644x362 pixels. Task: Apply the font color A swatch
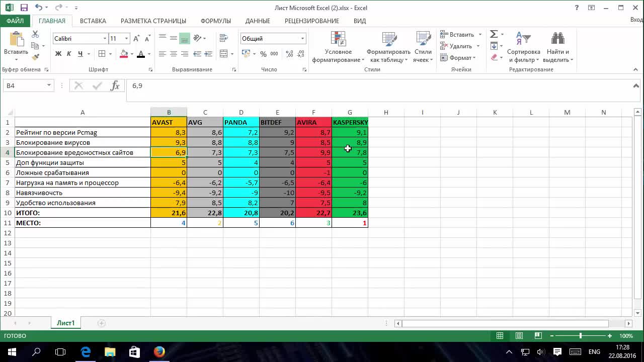click(x=141, y=54)
